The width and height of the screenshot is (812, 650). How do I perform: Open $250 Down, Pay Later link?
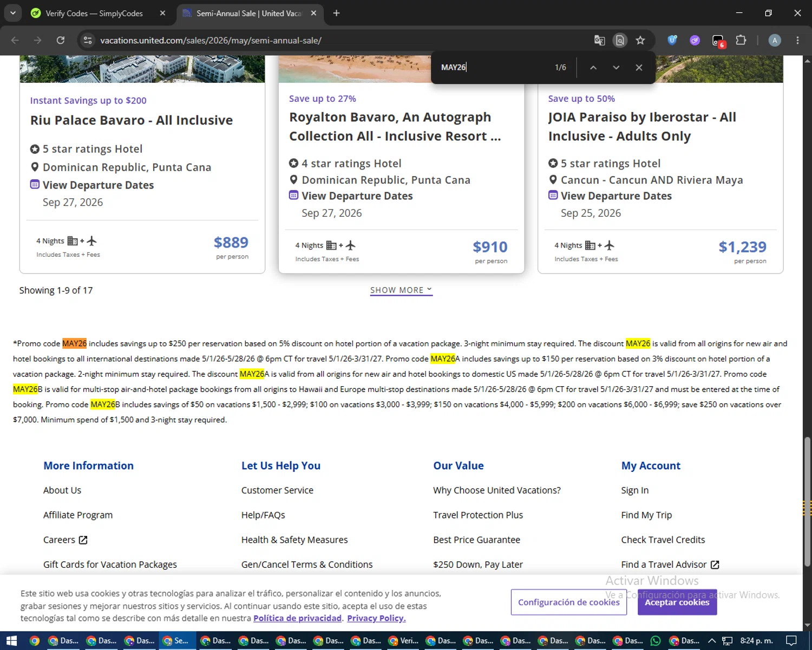tap(478, 564)
